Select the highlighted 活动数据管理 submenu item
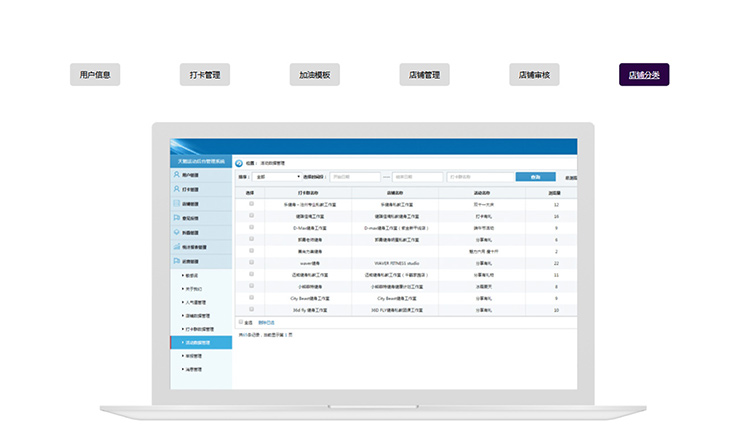This screenshot has width=750, height=442. click(201, 343)
